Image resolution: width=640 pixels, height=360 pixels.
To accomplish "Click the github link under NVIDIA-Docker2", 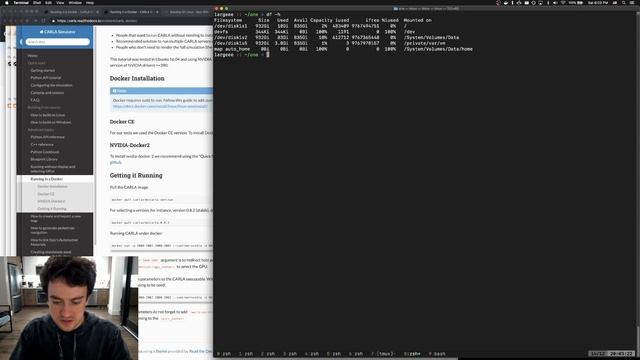I will coord(116,162).
